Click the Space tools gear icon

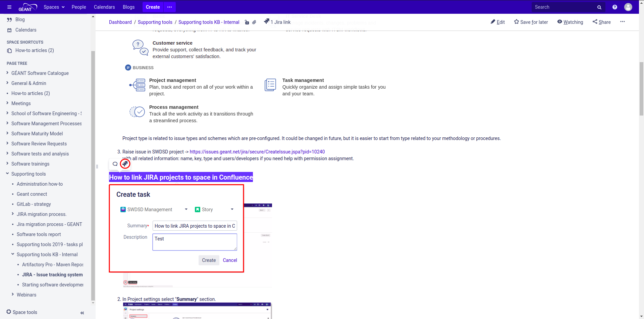(x=9, y=312)
